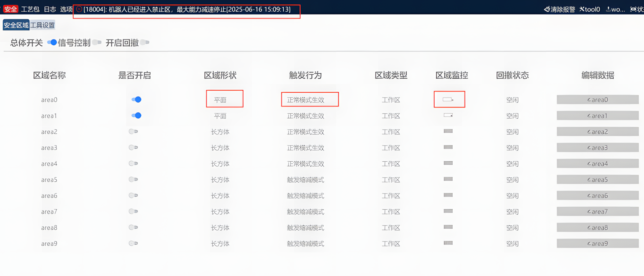Click the wo... work coordinate icon
The height and width of the screenshot is (276, 644).
point(608,9)
